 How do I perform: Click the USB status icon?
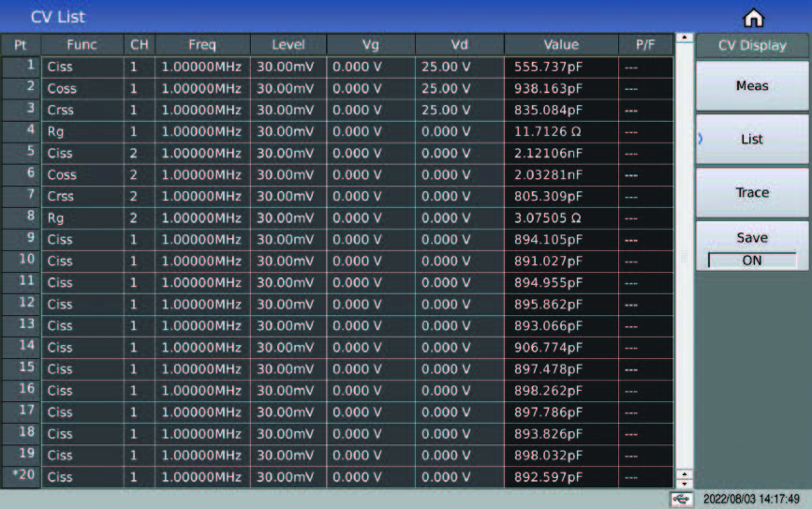click(x=682, y=500)
